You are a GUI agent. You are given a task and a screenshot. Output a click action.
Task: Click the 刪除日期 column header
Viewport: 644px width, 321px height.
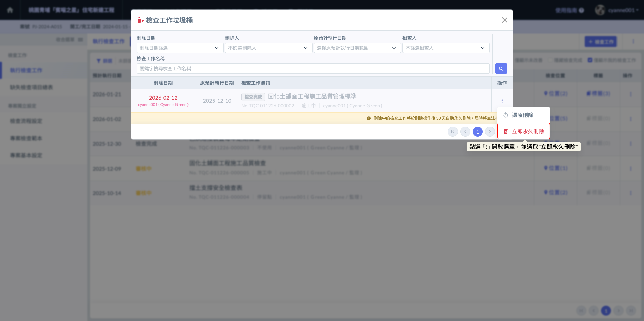click(163, 83)
